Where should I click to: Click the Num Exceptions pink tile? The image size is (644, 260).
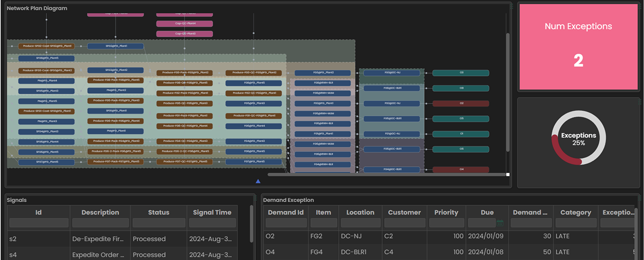coord(578,47)
